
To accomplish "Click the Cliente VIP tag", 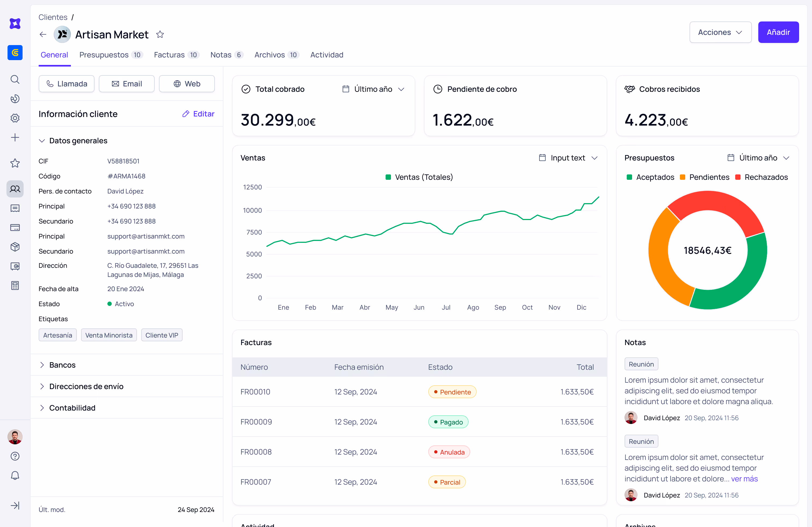I will pos(162,335).
